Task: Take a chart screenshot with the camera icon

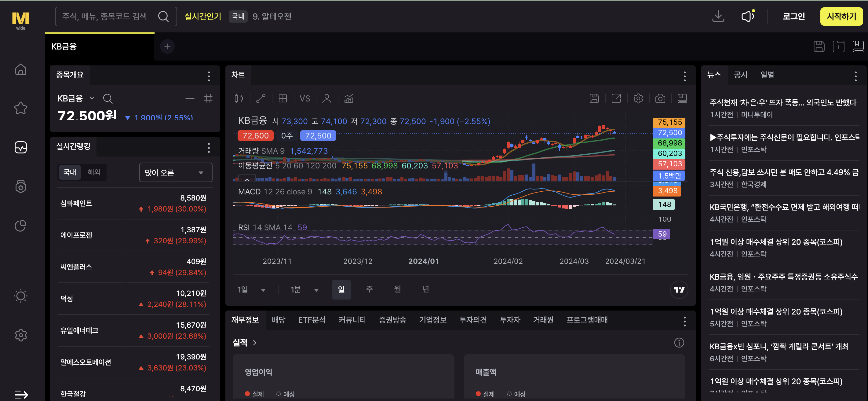Action: (660, 98)
